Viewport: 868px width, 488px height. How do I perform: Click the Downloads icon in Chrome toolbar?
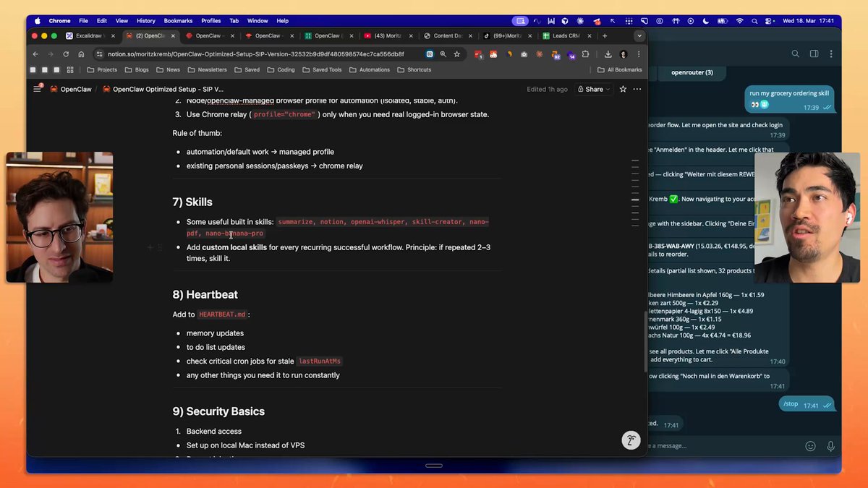[x=608, y=54]
